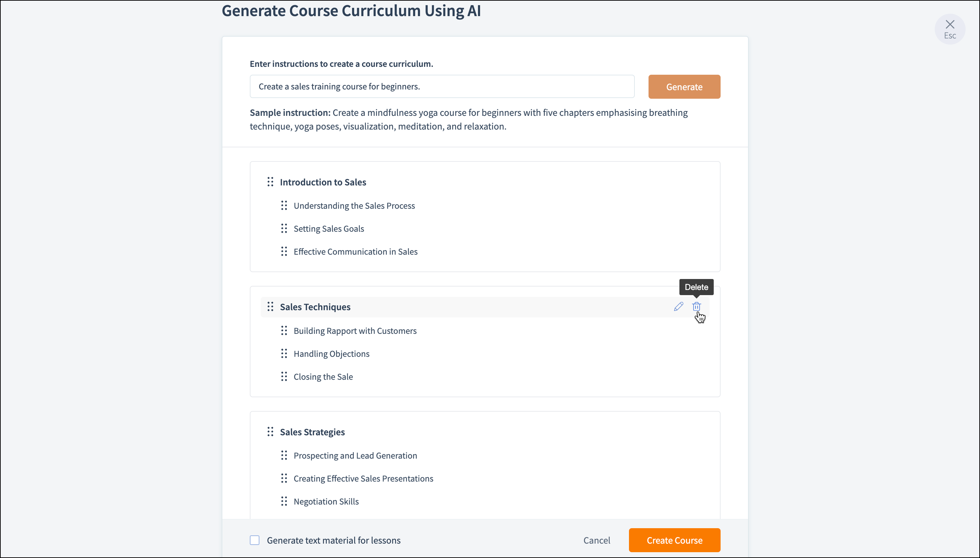Click the Create Course button
This screenshot has height=558, width=980.
click(x=674, y=541)
